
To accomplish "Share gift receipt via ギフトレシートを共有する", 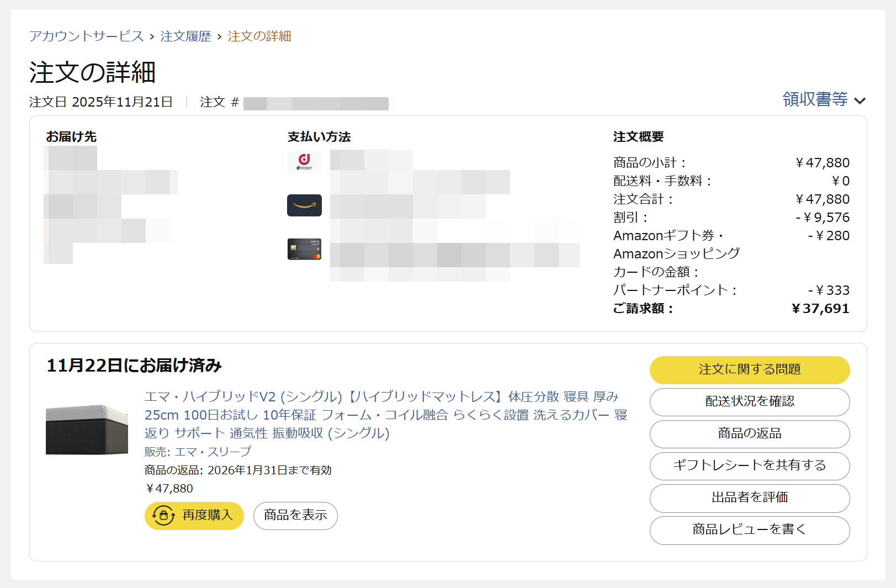I will pos(749,466).
